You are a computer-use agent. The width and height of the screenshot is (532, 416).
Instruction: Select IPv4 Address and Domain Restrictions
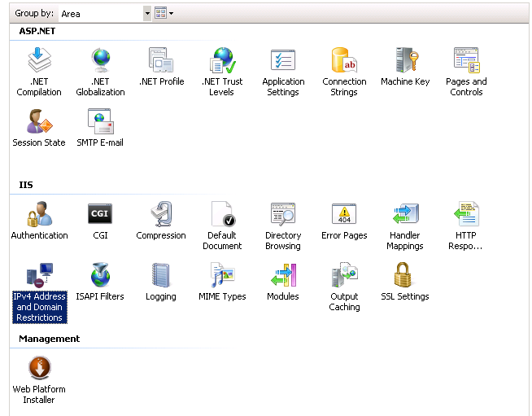pyautogui.click(x=40, y=292)
